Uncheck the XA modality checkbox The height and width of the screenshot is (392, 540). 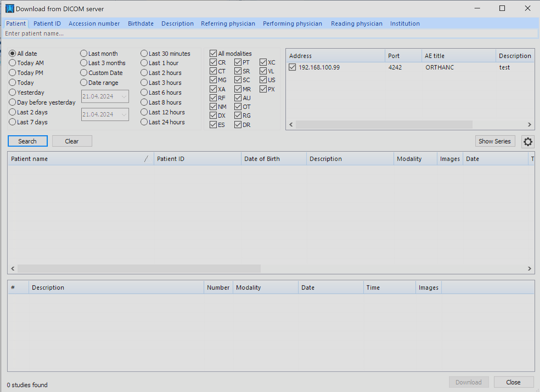pos(213,89)
